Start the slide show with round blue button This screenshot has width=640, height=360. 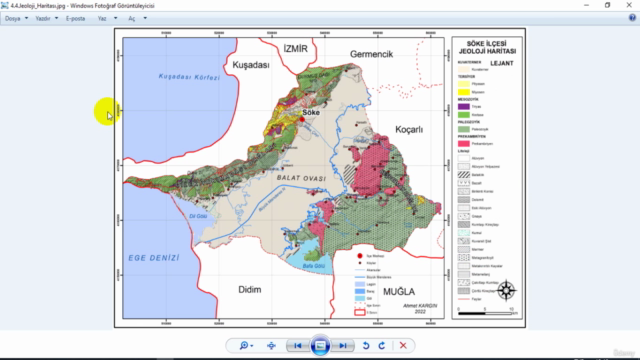[x=320, y=346]
